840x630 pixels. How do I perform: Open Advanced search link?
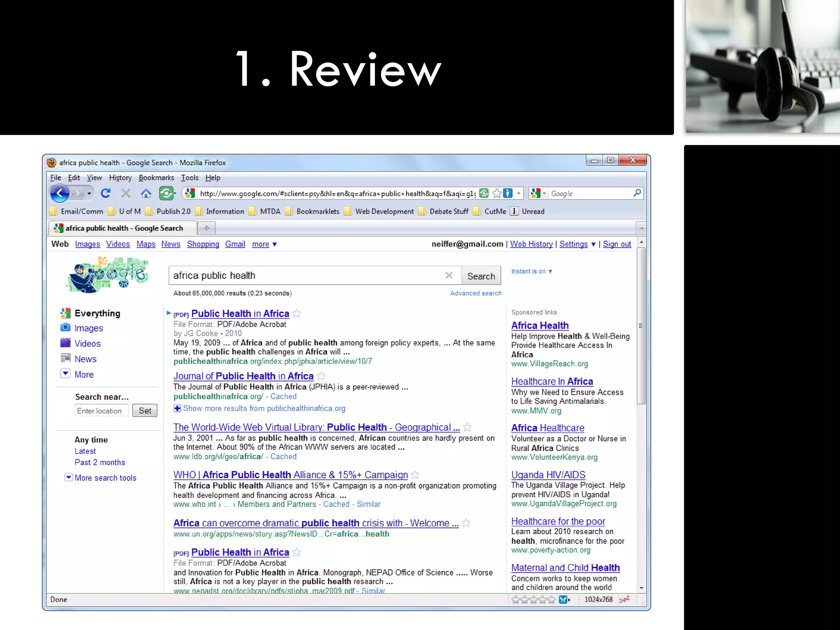[x=476, y=293]
